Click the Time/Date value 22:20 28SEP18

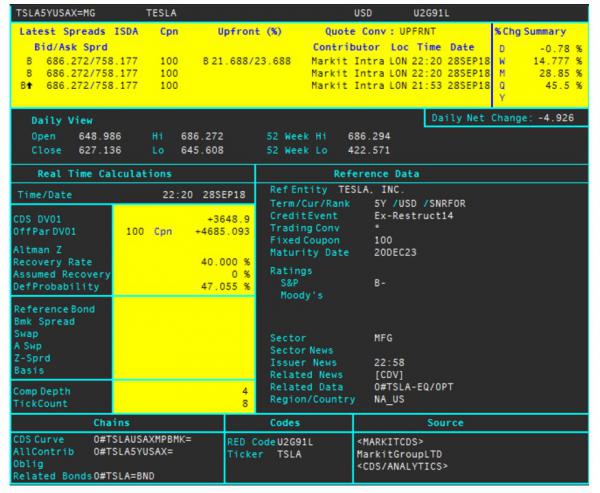coord(204,194)
